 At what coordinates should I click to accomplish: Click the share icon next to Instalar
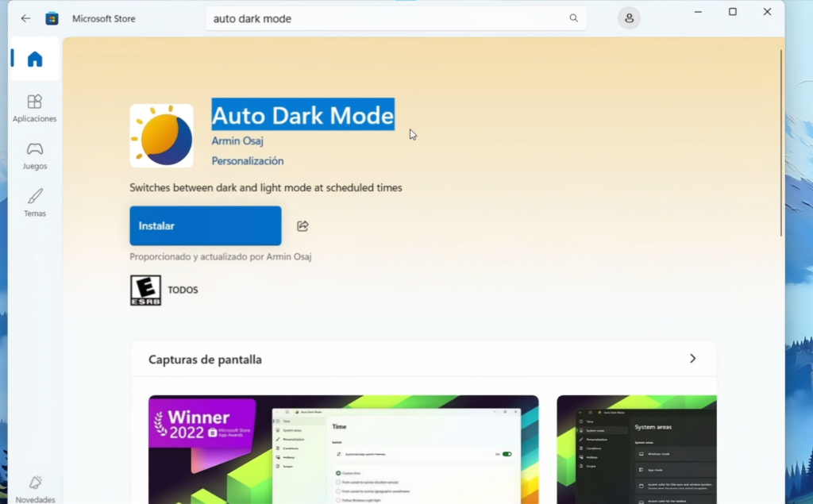pos(302,225)
